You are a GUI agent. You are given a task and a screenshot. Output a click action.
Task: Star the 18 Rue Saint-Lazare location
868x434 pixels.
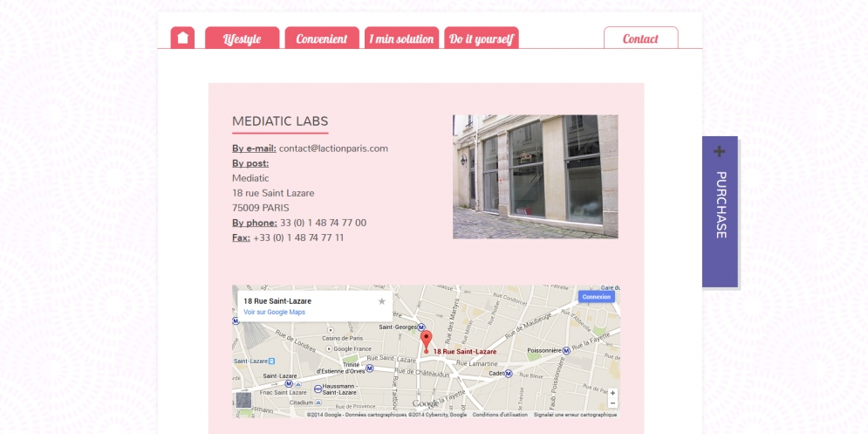(381, 301)
